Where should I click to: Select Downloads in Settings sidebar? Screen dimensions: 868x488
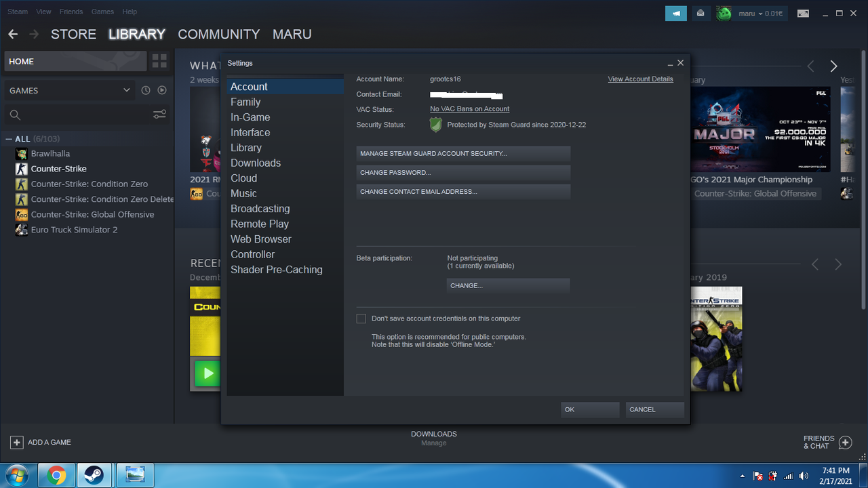[256, 163]
